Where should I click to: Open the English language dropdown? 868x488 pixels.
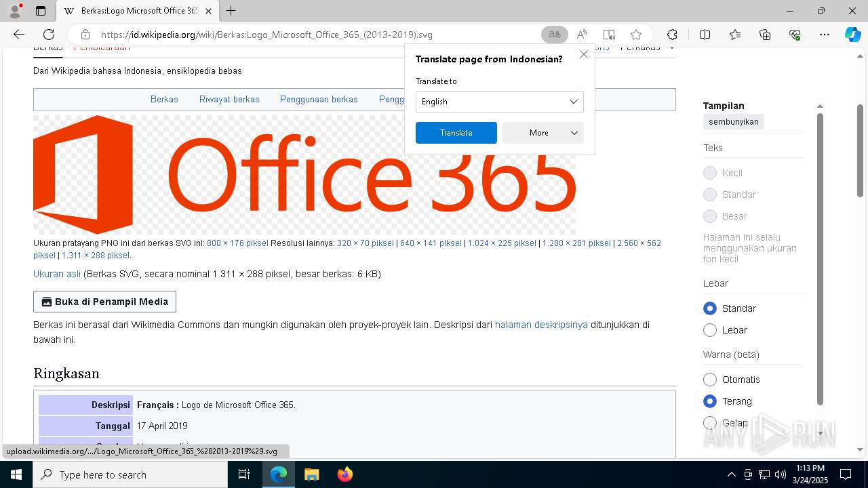[x=499, y=102]
